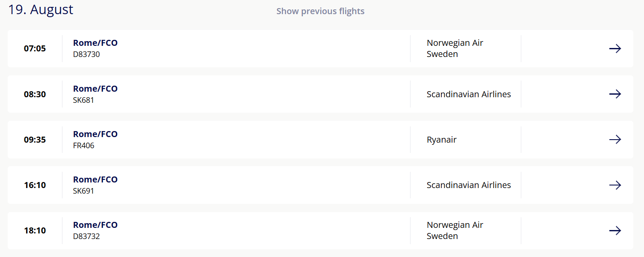Select the Ryanair airline label

[x=442, y=140]
